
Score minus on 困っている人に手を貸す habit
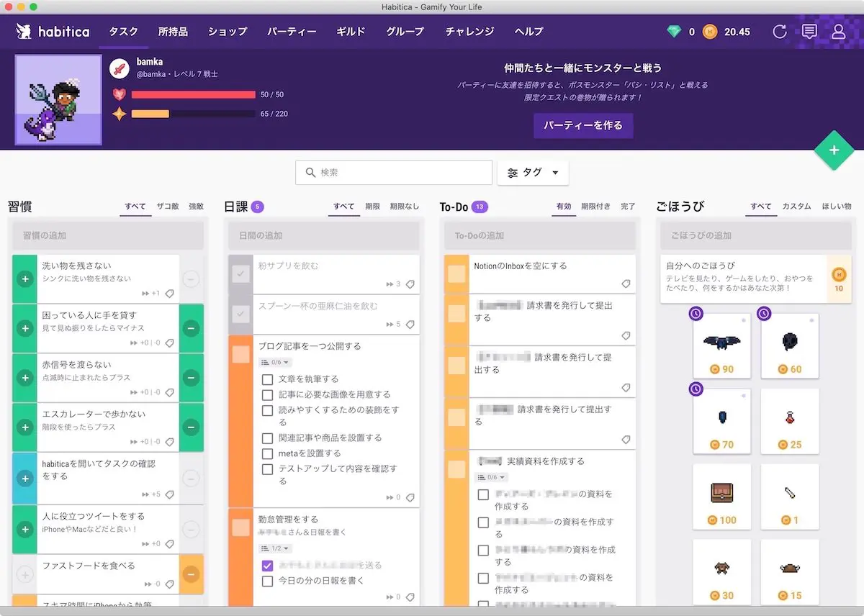click(x=191, y=328)
